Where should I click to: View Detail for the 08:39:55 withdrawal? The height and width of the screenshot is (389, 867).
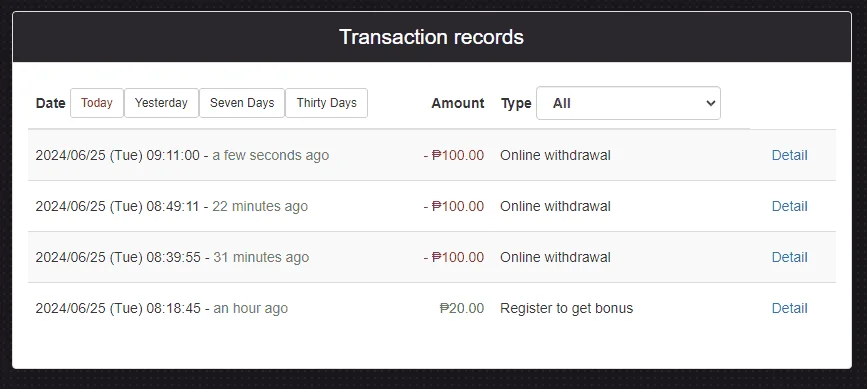pos(790,257)
